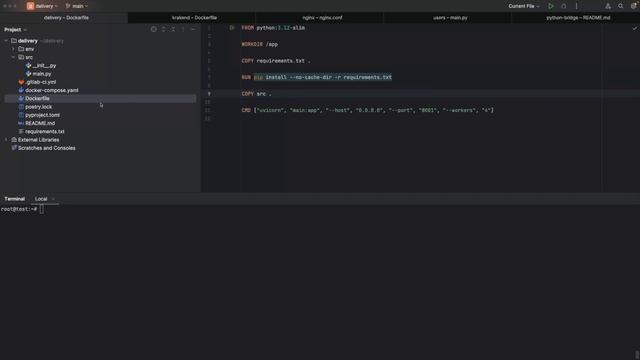
Task: Click the inspection checkmark in editor corner
Action: click(x=634, y=28)
